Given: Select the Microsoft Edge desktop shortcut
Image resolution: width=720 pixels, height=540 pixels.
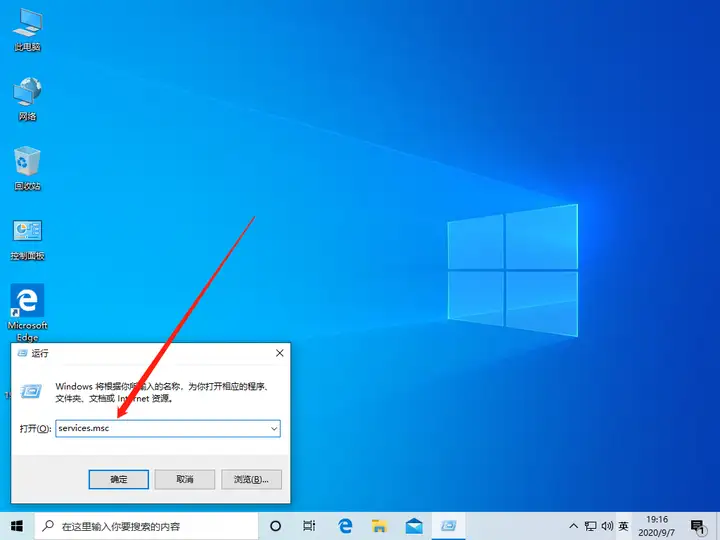Looking at the screenshot, I should tap(28, 313).
